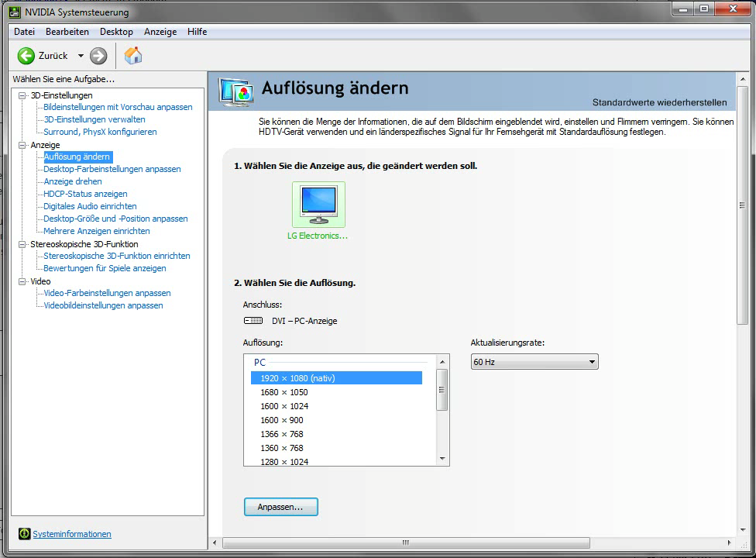Open Surround, PhysX konfigurieren
This screenshot has height=558, width=756.
point(100,132)
